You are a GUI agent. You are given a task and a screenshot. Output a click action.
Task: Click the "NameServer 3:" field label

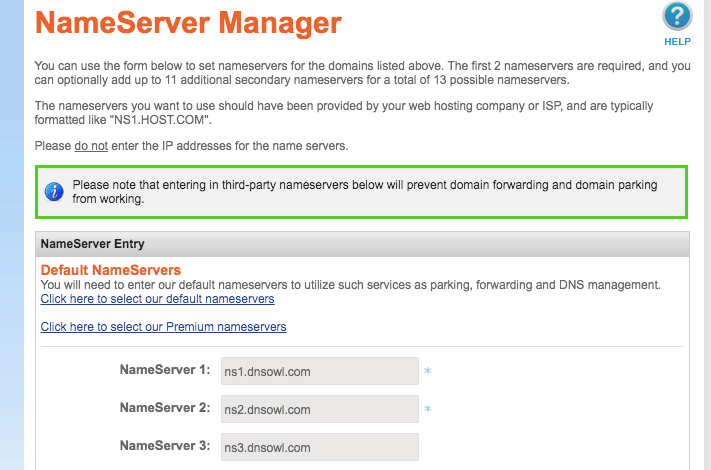pos(164,446)
